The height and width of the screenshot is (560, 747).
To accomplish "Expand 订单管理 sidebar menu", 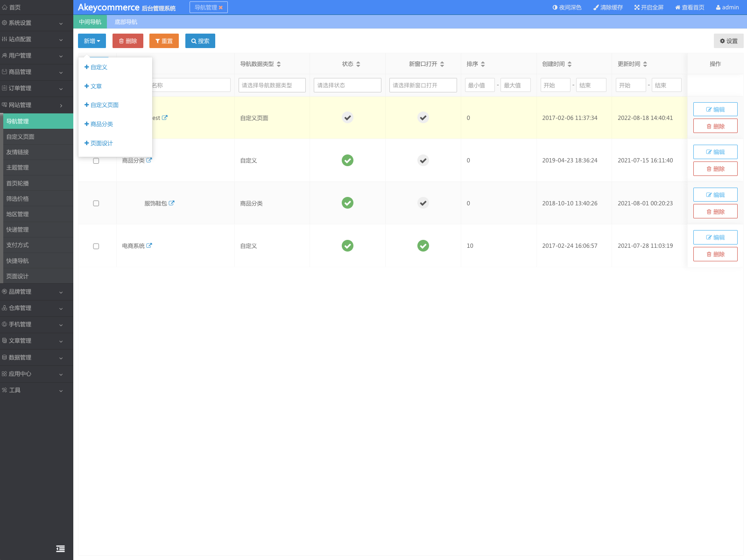I will click(36, 88).
